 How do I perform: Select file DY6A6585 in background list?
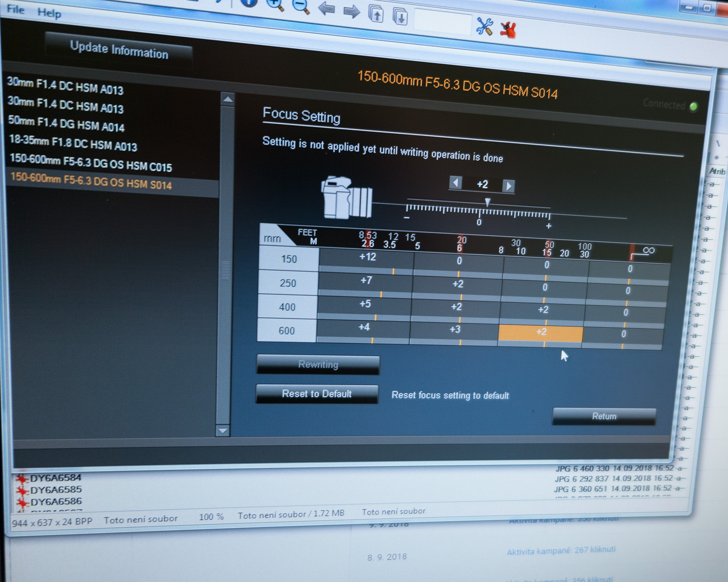pos(56,490)
